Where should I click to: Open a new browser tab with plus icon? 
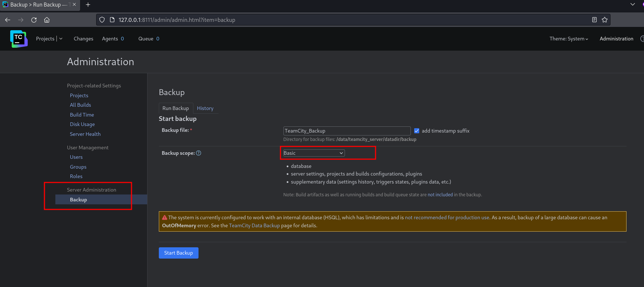(88, 5)
